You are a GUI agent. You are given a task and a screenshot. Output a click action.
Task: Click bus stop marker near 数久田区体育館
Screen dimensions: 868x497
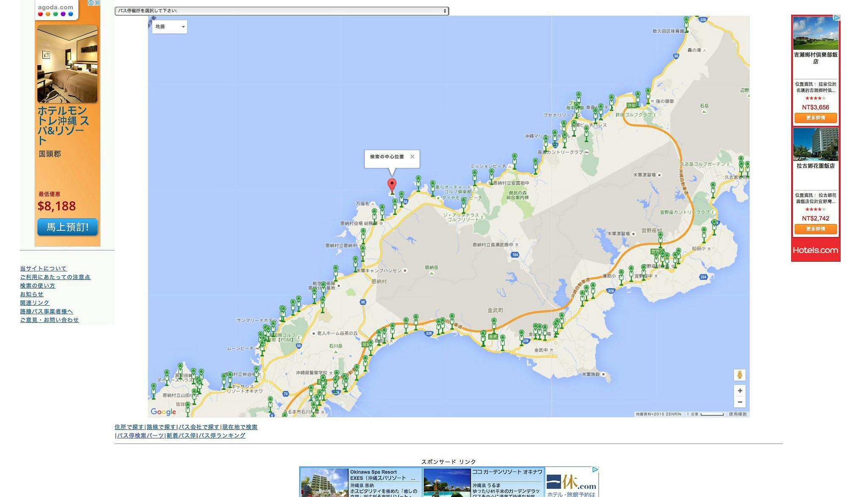click(x=686, y=24)
